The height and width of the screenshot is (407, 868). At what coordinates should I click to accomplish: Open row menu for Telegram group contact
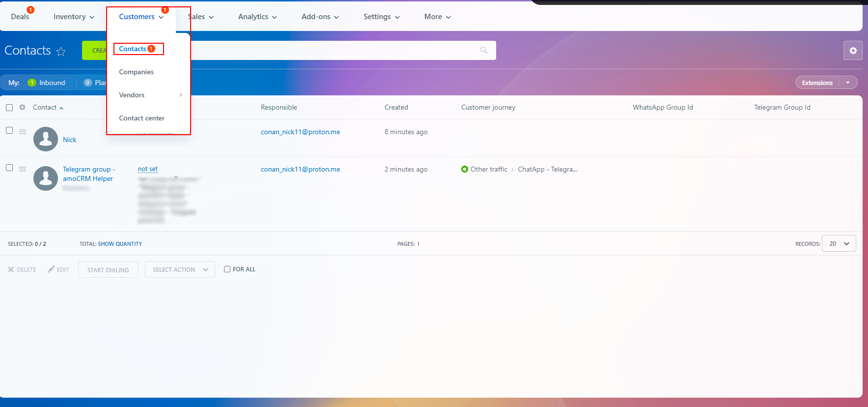tap(23, 169)
